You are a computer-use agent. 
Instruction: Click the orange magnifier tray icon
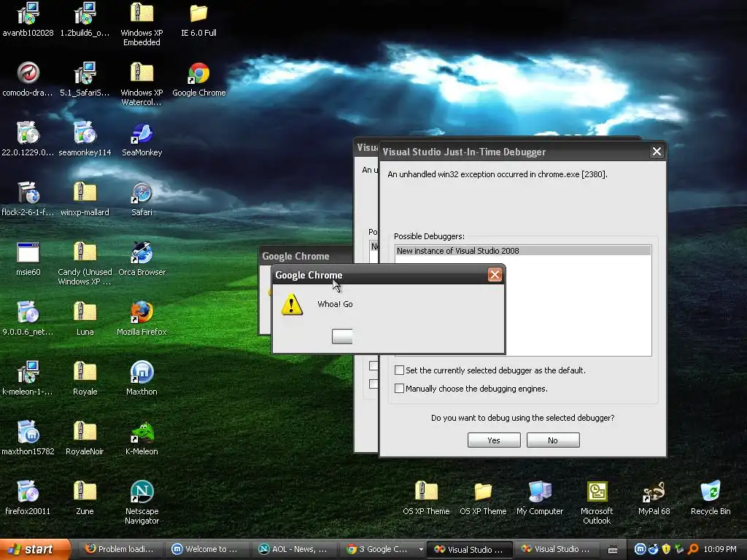(x=693, y=549)
